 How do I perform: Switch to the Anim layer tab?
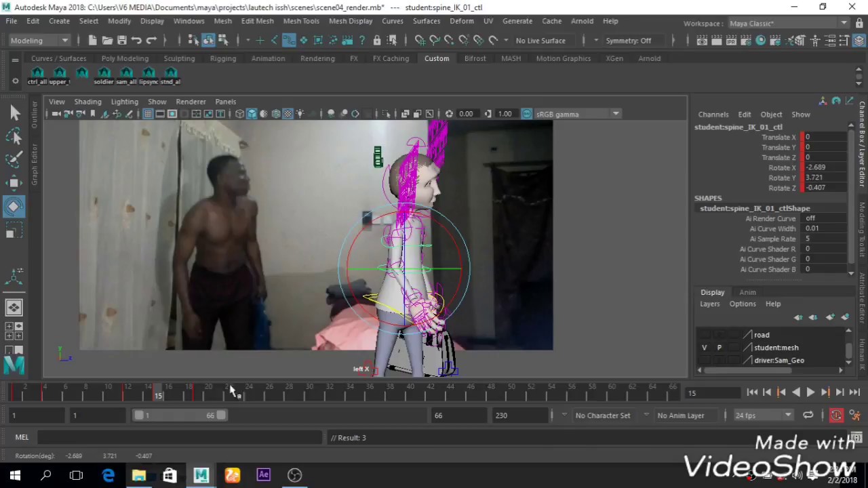pyautogui.click(x=747, y=292)
